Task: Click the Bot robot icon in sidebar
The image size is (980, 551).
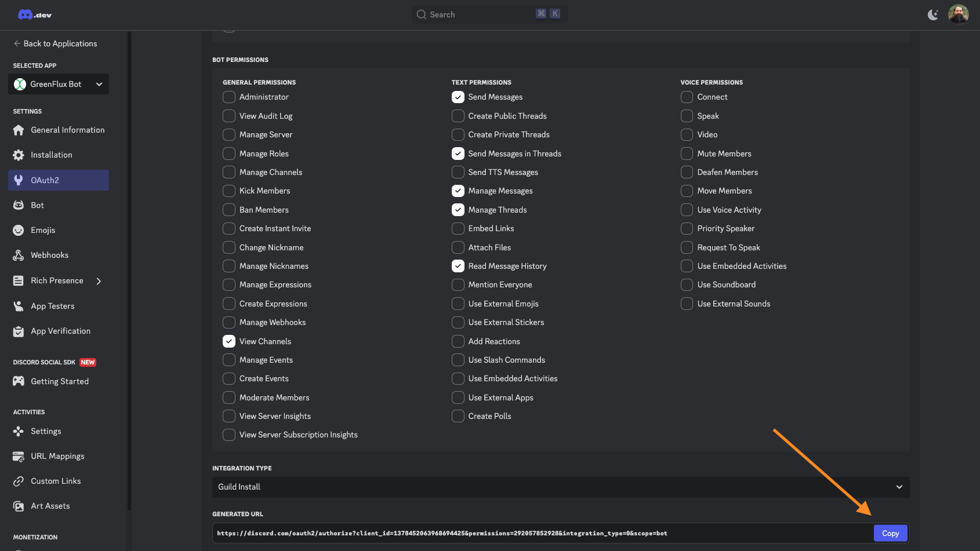Action: coord(19,205)
